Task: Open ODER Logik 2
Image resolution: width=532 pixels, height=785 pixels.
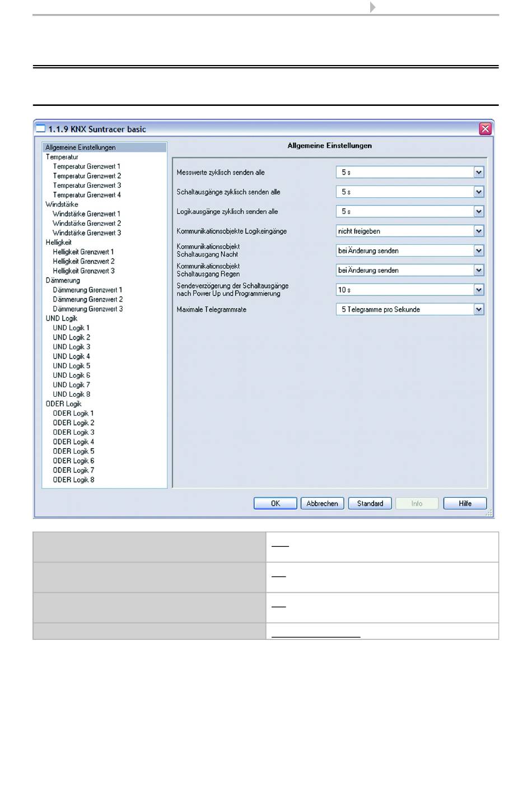Action: point(74,423)
